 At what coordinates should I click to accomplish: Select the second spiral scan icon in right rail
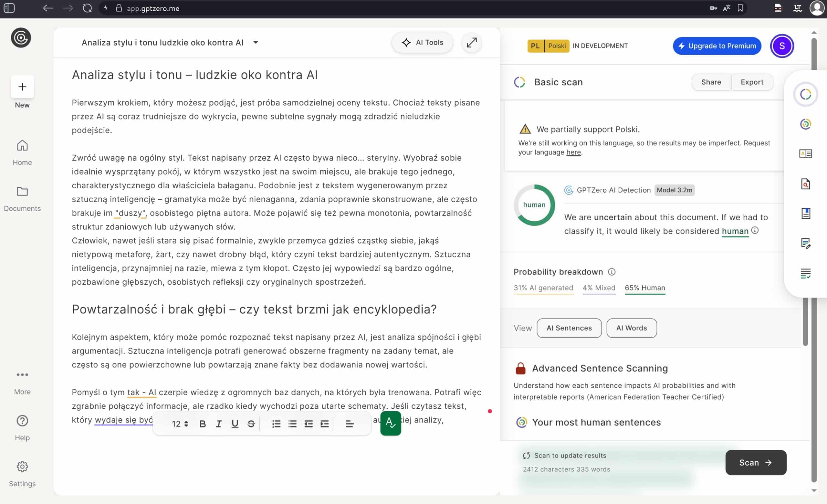point(806,124)
